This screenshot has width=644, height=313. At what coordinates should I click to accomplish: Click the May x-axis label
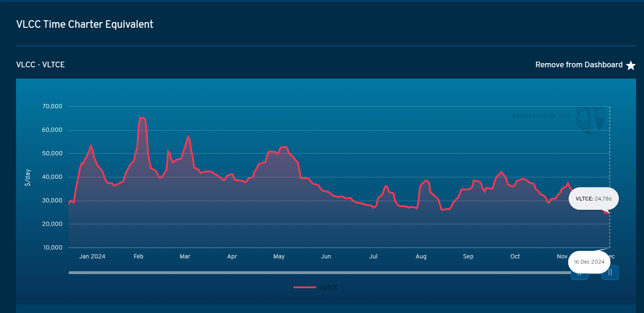(279, 257)
